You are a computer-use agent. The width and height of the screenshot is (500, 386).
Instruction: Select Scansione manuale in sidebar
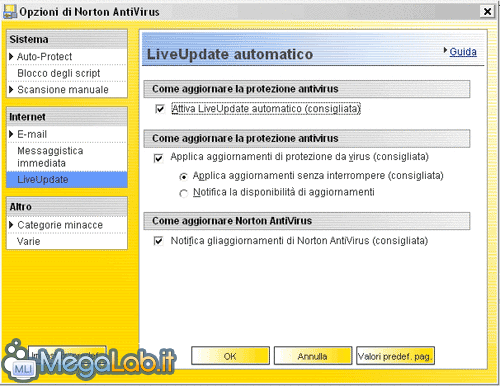tap(63, 89)
